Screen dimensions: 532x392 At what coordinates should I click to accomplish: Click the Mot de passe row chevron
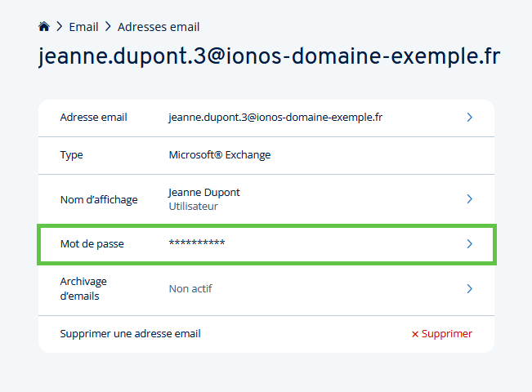(x=470, y=243)
